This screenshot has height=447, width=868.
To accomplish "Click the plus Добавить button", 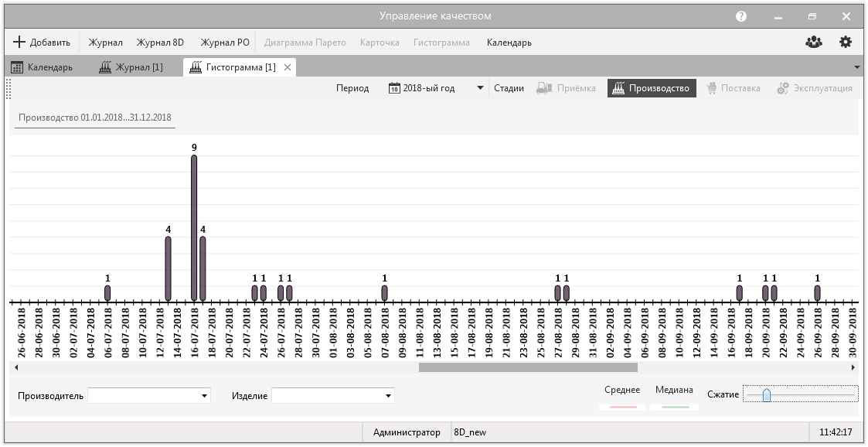I will click(x=42, y=42).
